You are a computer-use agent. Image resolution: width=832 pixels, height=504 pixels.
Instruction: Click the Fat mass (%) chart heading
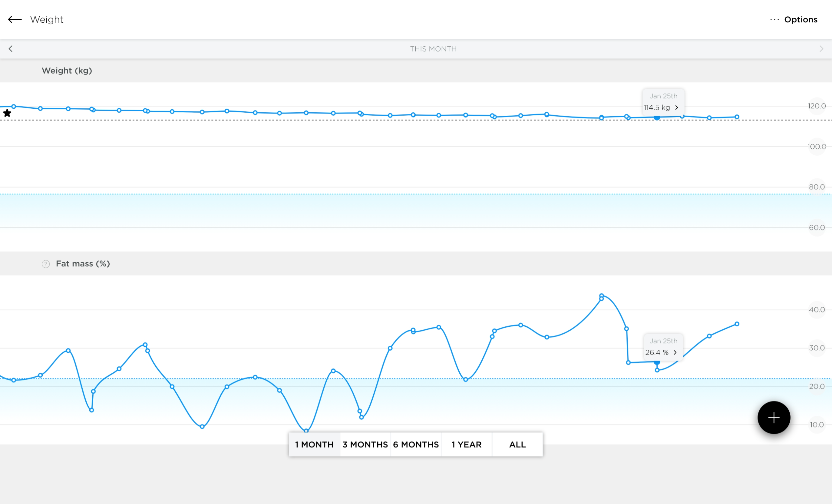(x=83, y=264)
